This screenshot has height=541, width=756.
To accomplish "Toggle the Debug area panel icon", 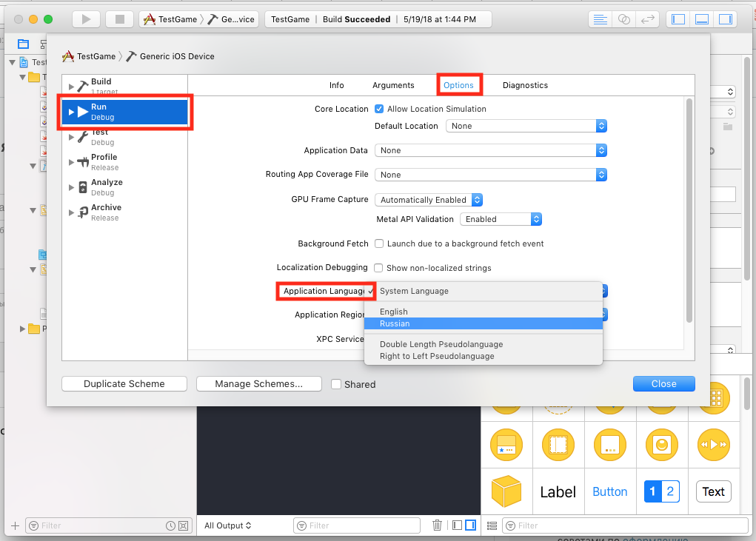I will click(701, 19).
